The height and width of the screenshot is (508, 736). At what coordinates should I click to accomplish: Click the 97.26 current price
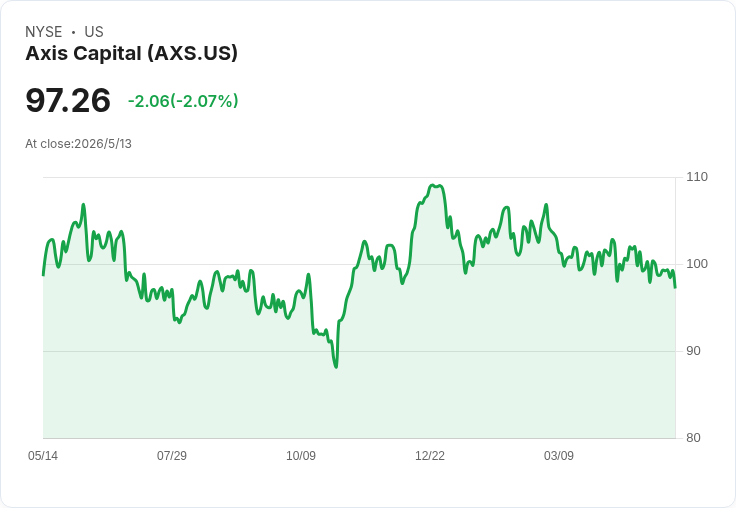[68, 100]
